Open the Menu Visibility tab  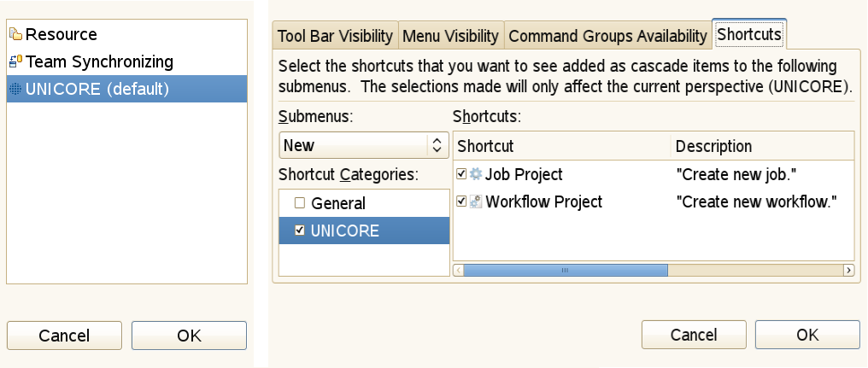[450, 37]
